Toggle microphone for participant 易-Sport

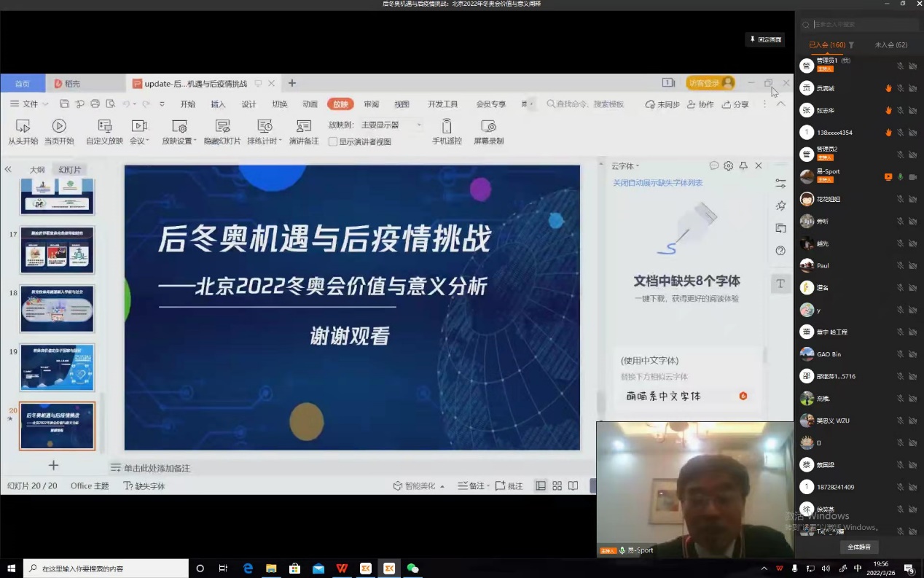pos(900,177)
